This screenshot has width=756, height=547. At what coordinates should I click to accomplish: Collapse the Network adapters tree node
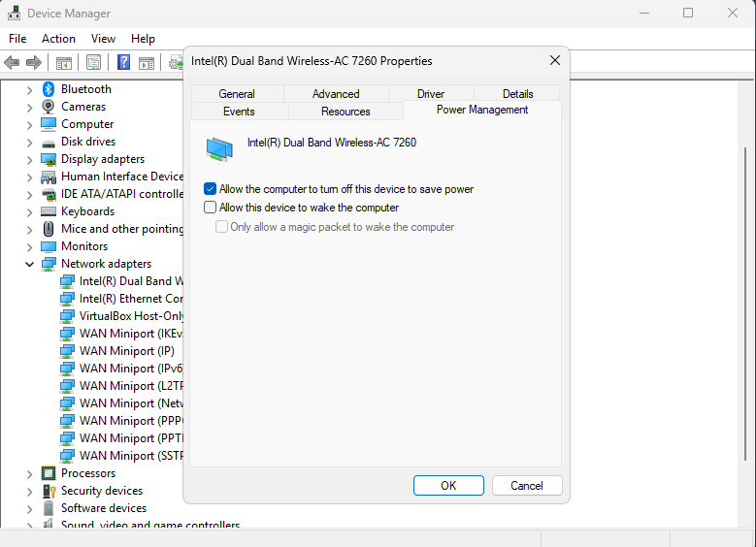(x=30, y=264)
